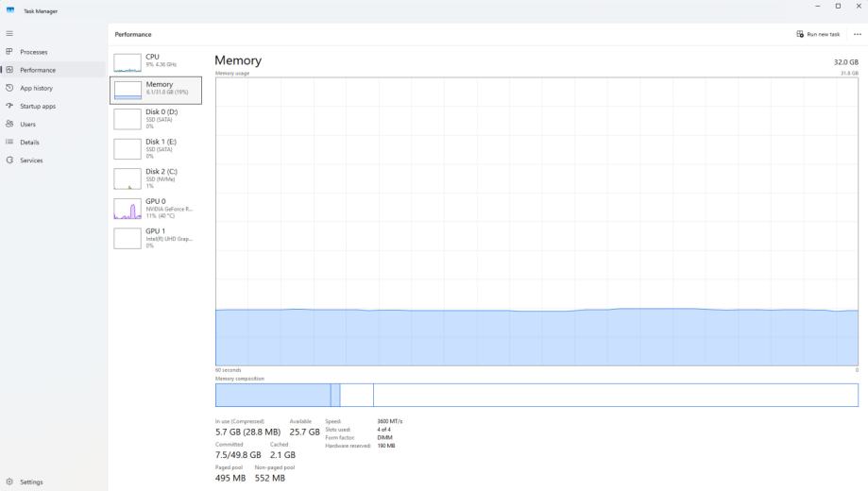Switch to Startup apps

click(x=38, y=107)
